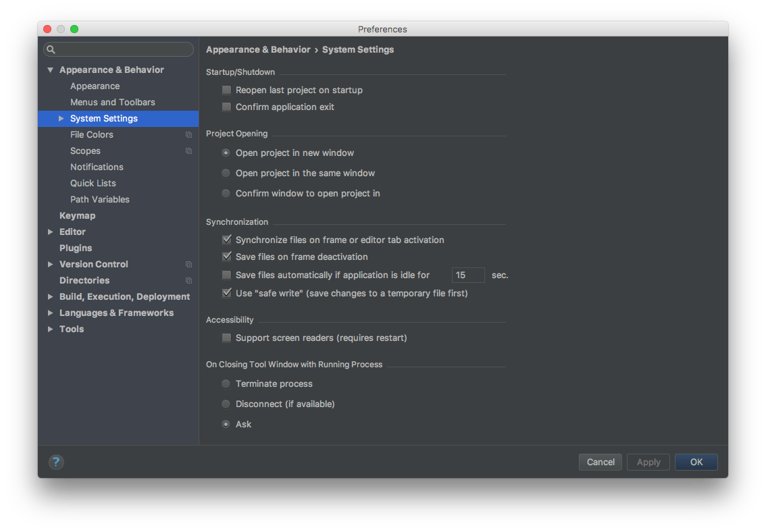Expand the Editor settings node
The height and width of the screenshot is (532, 766).
tap(50, 232)
